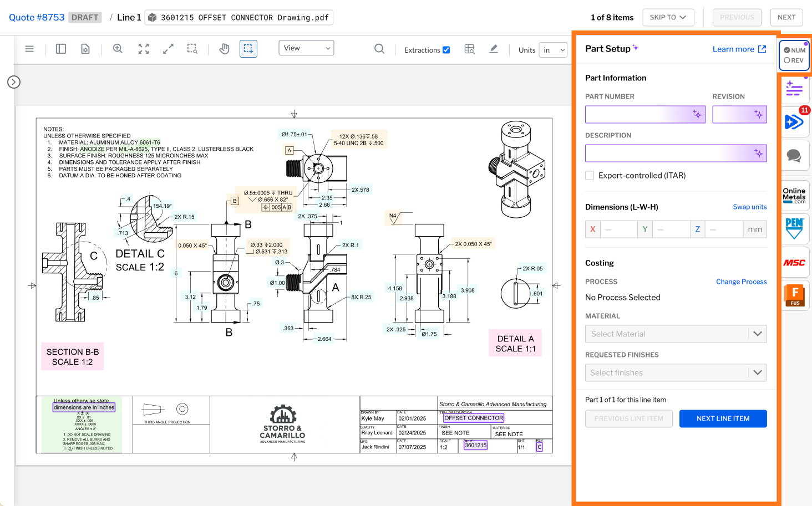
Task: Open the Learn more link
Action: pos(739,49)
